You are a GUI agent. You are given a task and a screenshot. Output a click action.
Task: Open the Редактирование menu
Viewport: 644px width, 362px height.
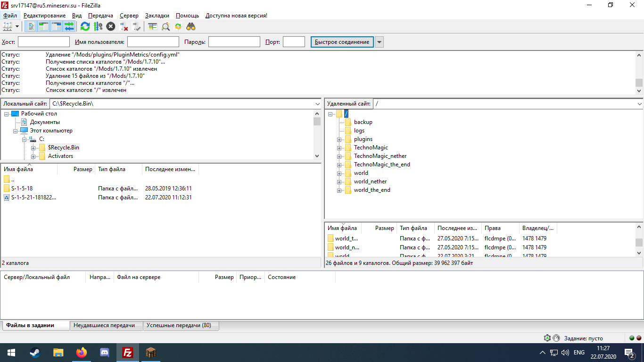[45, 16]
